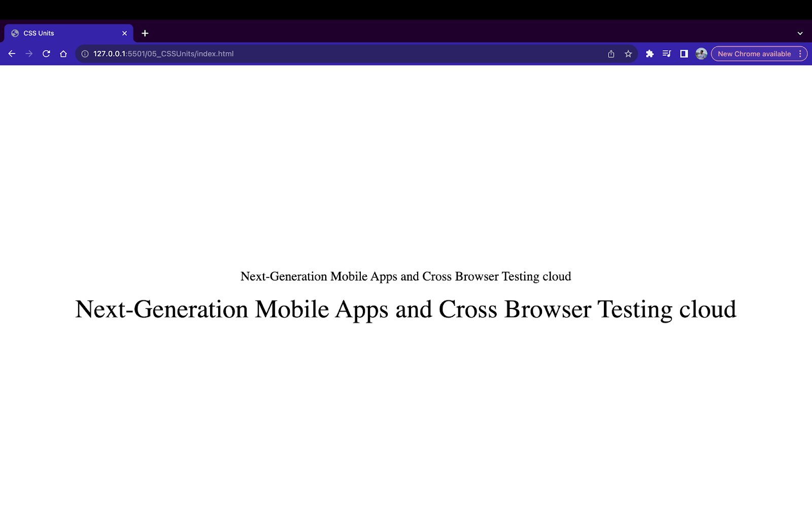This screenshot has height=527, width=812.
Task: Close the CSS Units tab
Action: [x=124, y=33]
